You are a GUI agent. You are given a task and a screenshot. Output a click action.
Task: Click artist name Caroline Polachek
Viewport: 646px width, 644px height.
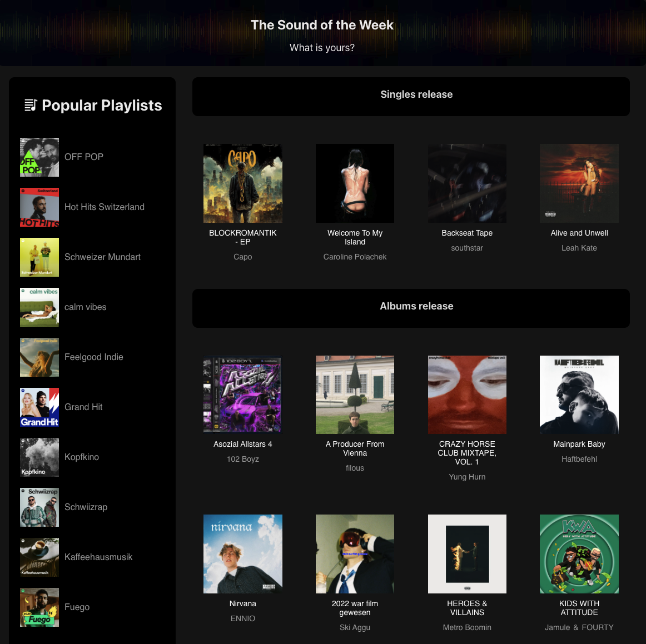[355, 257]
